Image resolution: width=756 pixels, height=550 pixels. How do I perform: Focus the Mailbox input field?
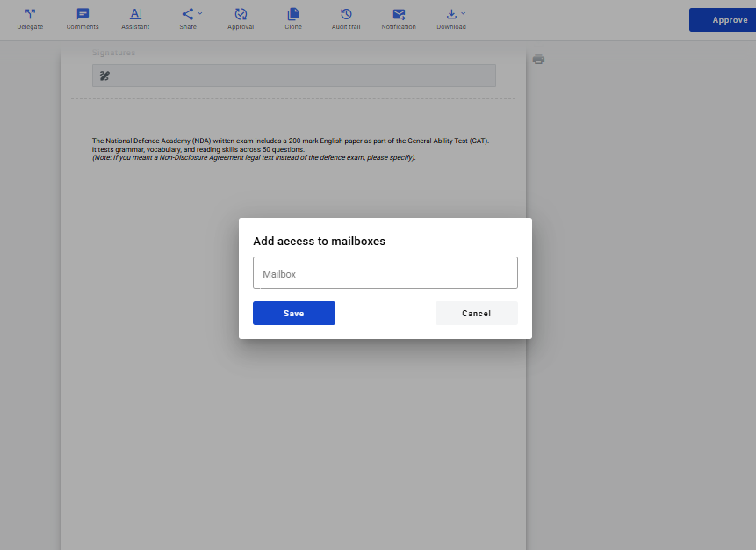[x=385, y=273]
